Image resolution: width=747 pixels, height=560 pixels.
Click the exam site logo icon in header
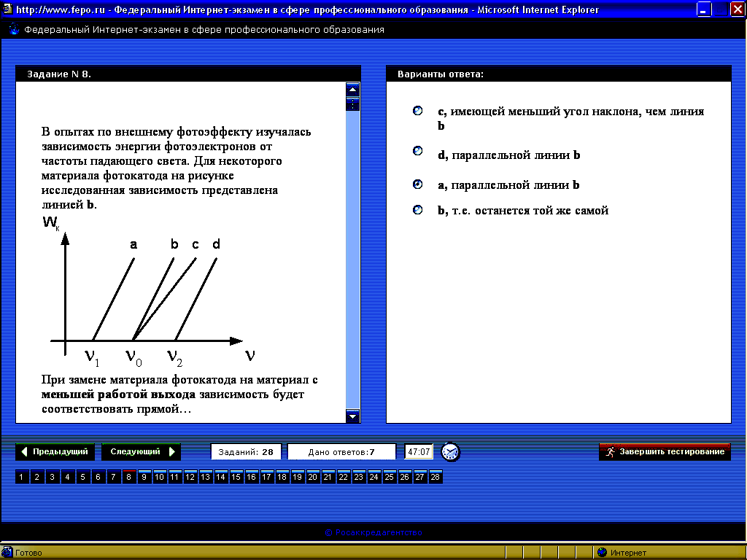click(x=14, y=29)
